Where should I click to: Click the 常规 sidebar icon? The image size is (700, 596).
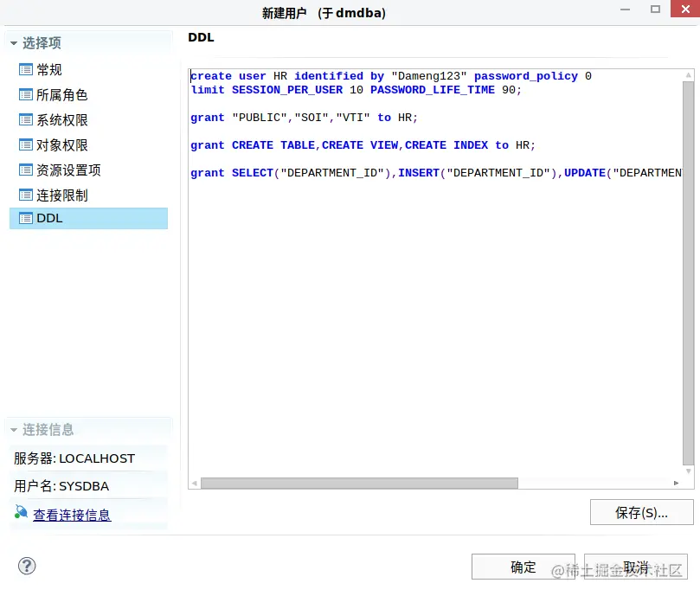[27, 69]
